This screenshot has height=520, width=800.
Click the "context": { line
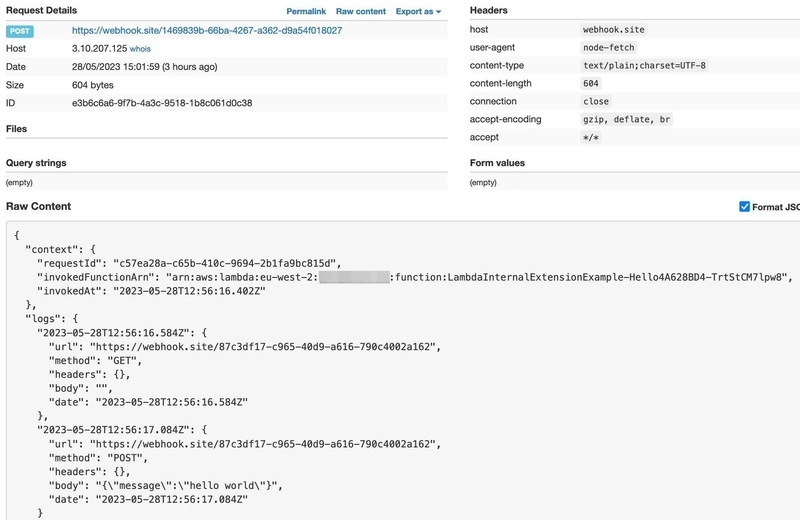60,250
